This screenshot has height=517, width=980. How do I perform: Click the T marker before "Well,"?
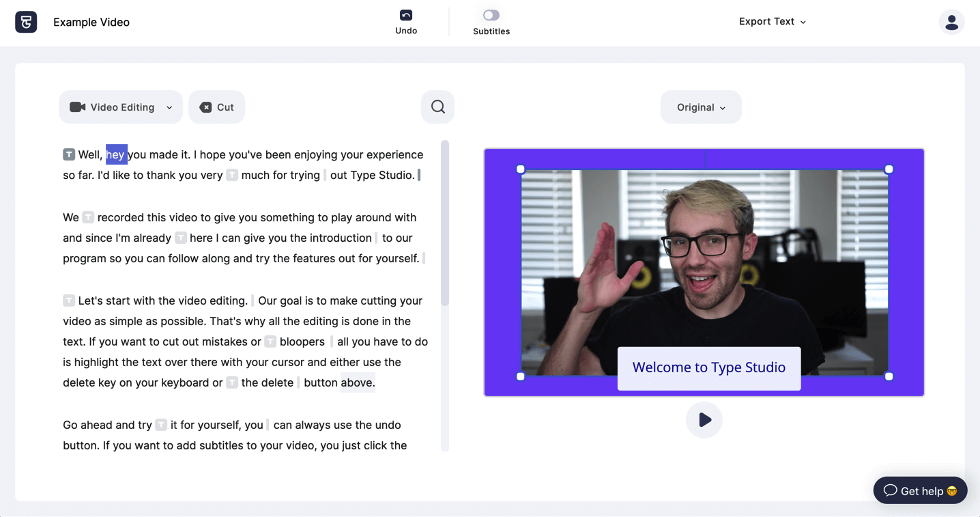[69, 154]
